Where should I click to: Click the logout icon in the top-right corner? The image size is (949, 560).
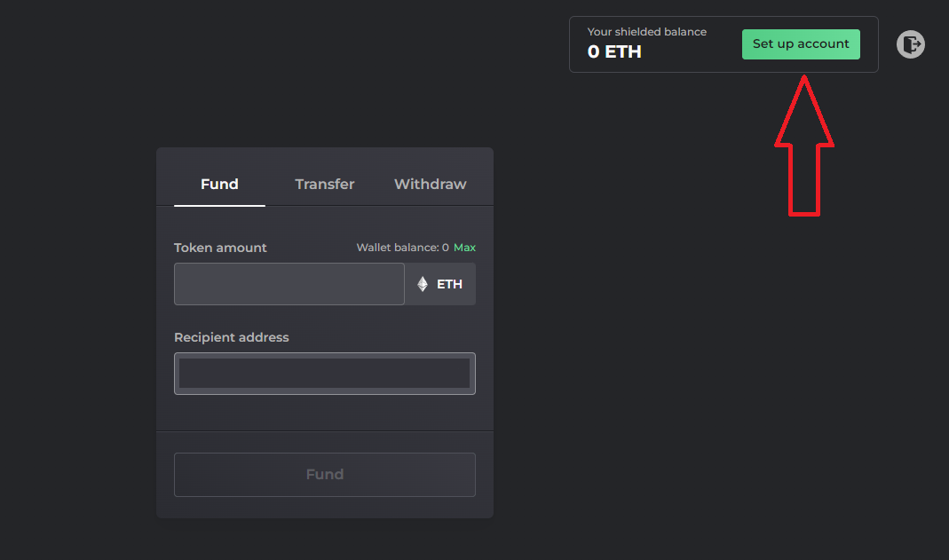click(x=910, y=43)
